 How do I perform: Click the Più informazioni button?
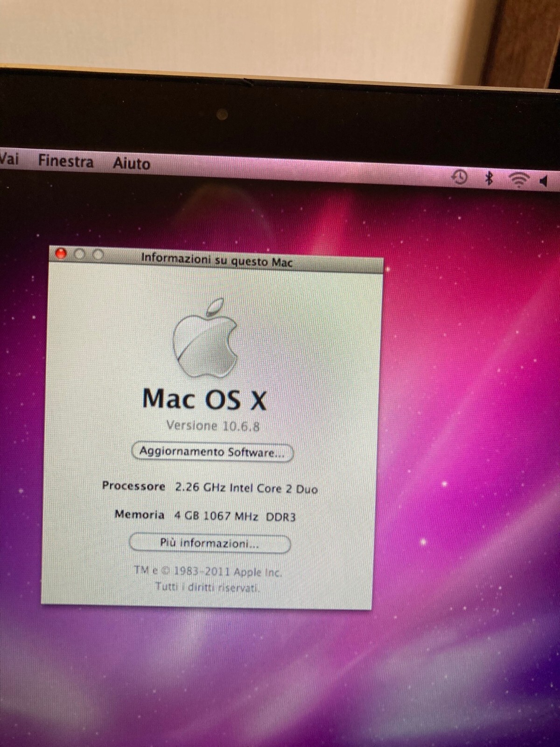[x=210, y=543]
